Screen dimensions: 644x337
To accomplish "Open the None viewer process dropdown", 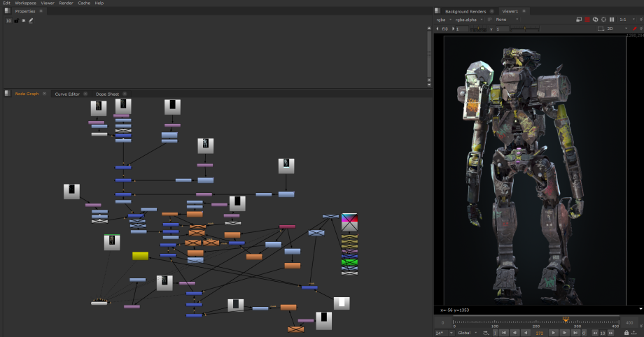I will tap(507, 20).
